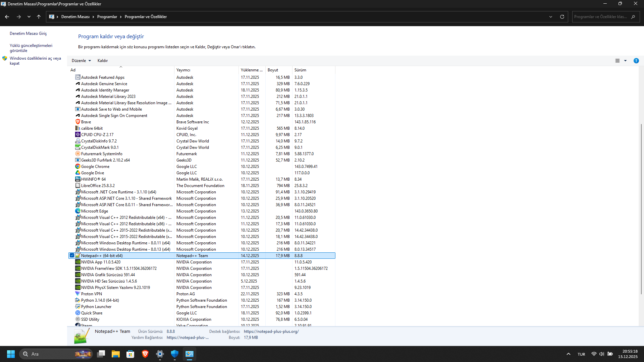This screenshot has width=644, height=362.
Task: Open the help question mark icon
Action: click(x=636, y=61)
